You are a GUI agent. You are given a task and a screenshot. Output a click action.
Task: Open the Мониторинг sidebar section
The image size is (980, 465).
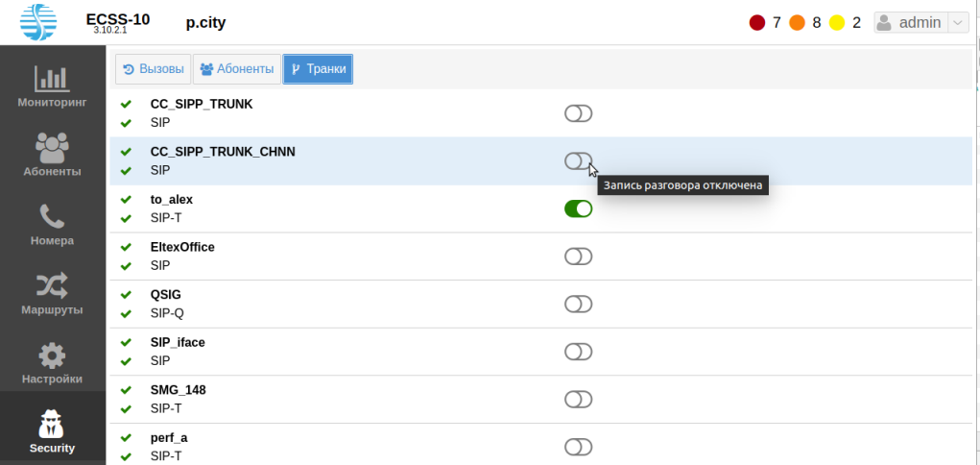(53, 86)
